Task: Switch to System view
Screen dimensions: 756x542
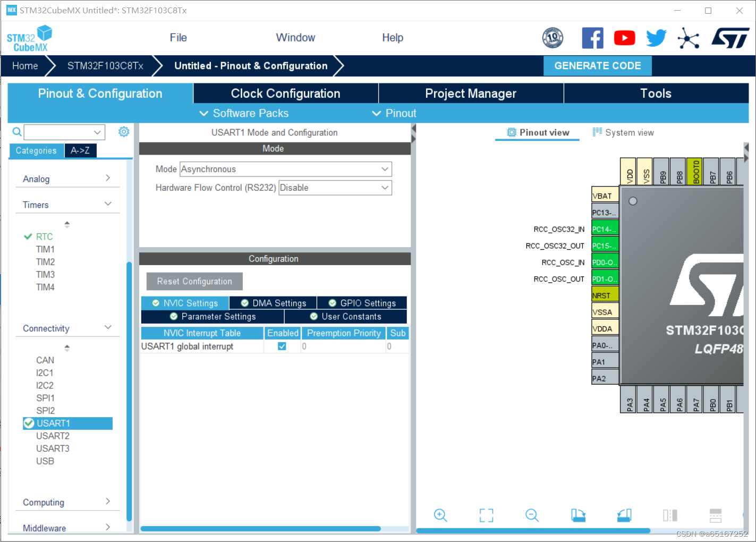Action: pos(623,132)
